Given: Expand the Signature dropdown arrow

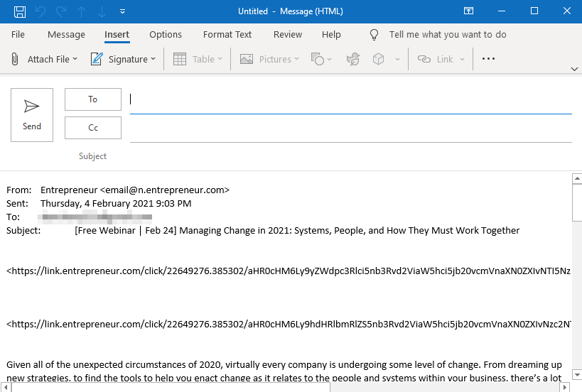Looking at the screenshot, I should (153, 59).
